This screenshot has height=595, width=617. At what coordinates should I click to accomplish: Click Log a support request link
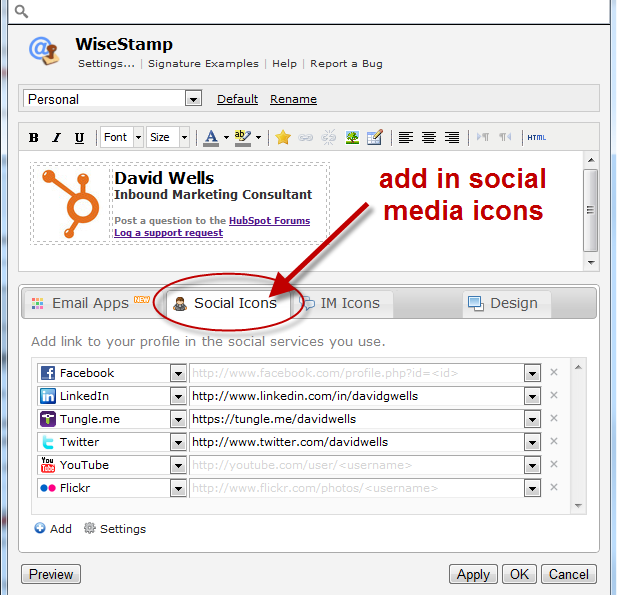pyautogui.click(x=168, y=233)
